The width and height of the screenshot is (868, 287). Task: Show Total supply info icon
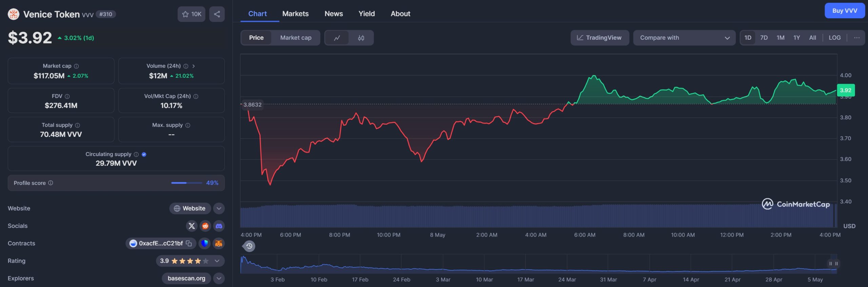tap(77, 125)
